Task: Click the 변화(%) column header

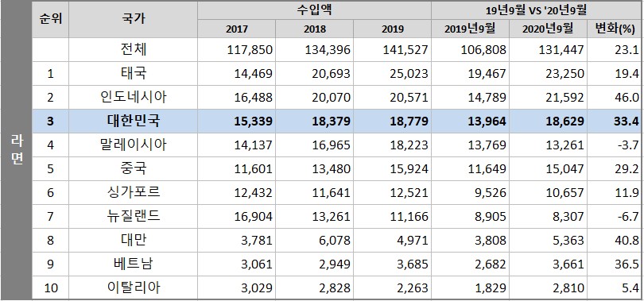Action: 615,29
